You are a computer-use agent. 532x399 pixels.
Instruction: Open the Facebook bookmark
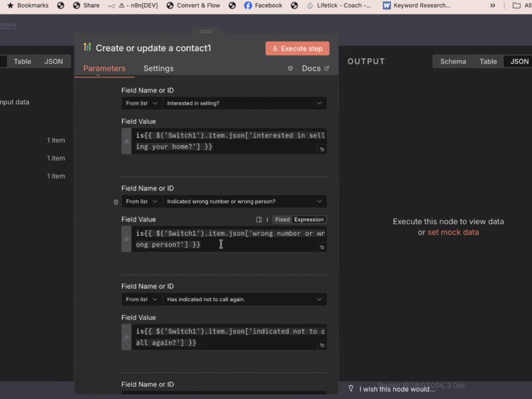coord(263,5)
